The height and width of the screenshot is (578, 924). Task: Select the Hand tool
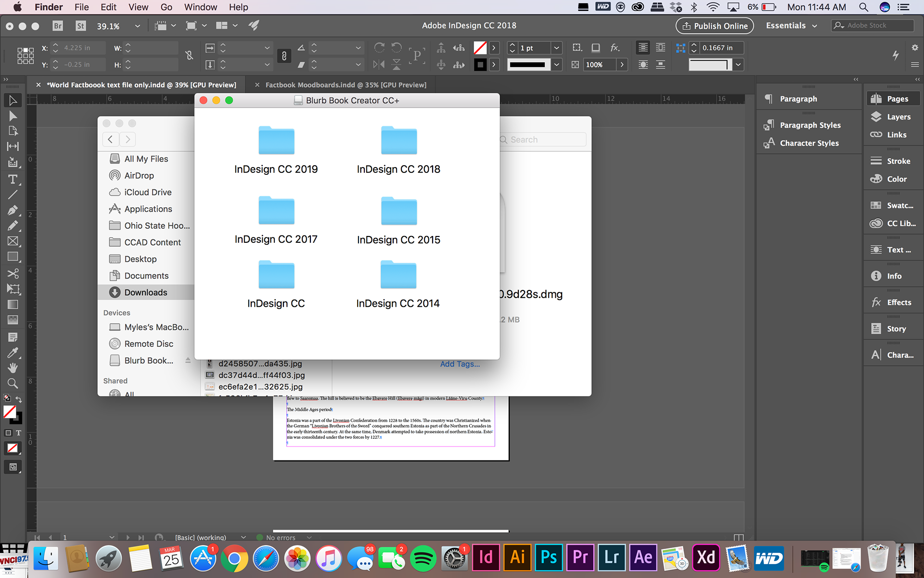click(13, 368)
